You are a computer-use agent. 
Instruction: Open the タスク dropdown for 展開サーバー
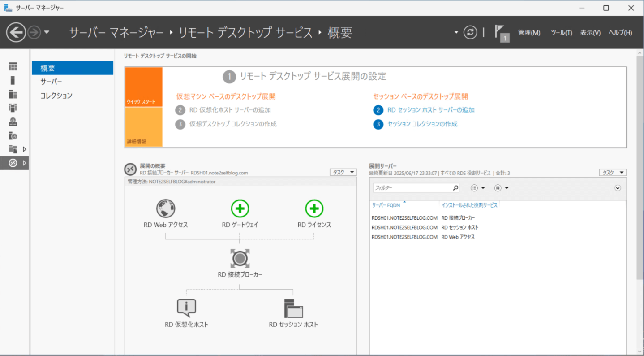[x=613, y=172]
